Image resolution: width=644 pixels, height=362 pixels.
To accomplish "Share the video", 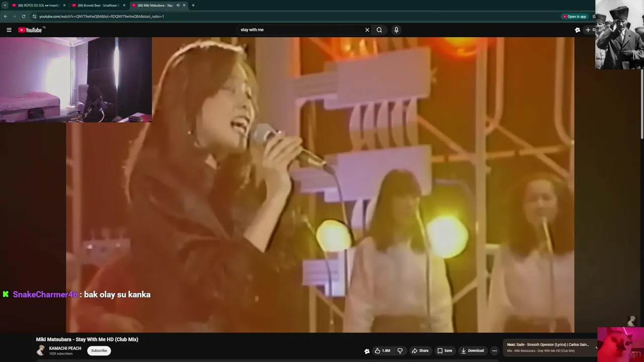I will click(x=420, y=350).
